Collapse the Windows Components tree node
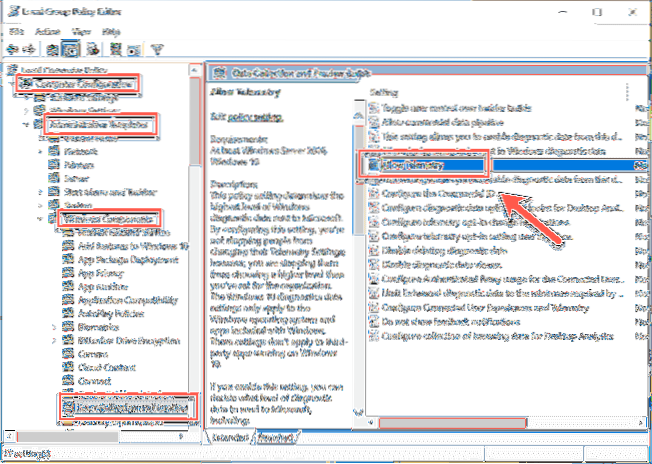The height and width of the screenshot is (464, 652). (38, 217)
